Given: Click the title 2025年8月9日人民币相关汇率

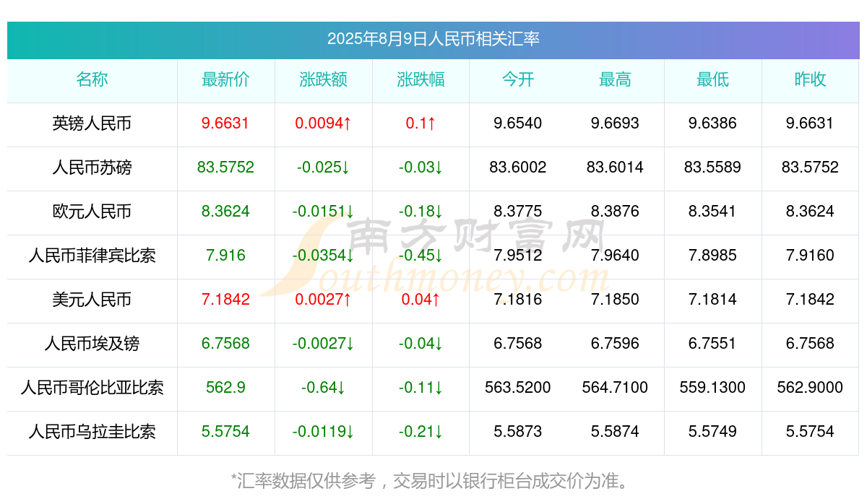Looking at the screenshot, I should tap(433, 39).
